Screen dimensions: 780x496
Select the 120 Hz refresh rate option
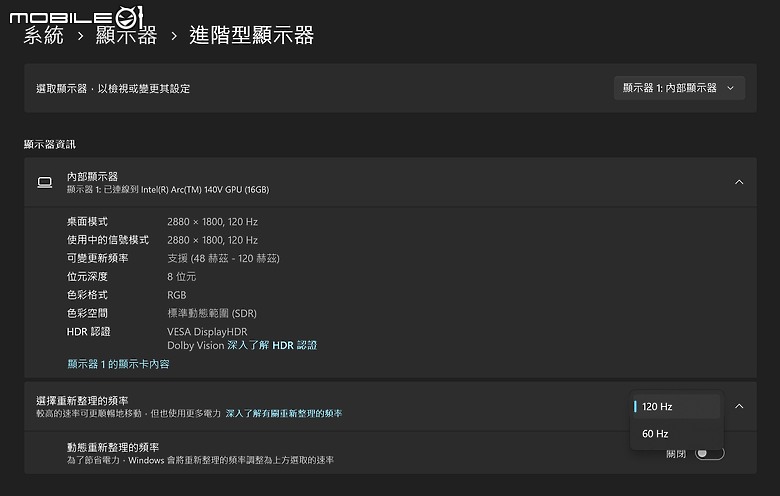(677, 406)
